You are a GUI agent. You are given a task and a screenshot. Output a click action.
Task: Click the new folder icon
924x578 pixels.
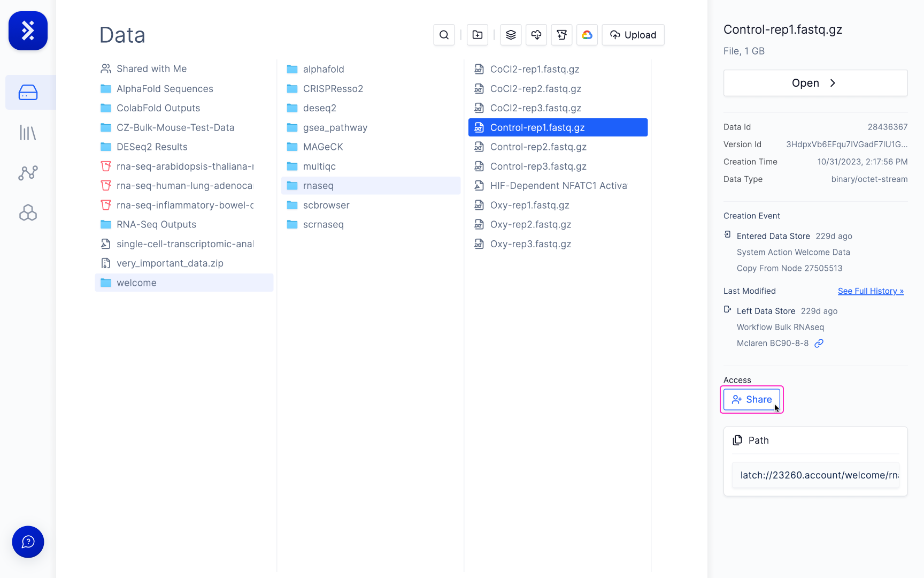(x=478, y=35)
